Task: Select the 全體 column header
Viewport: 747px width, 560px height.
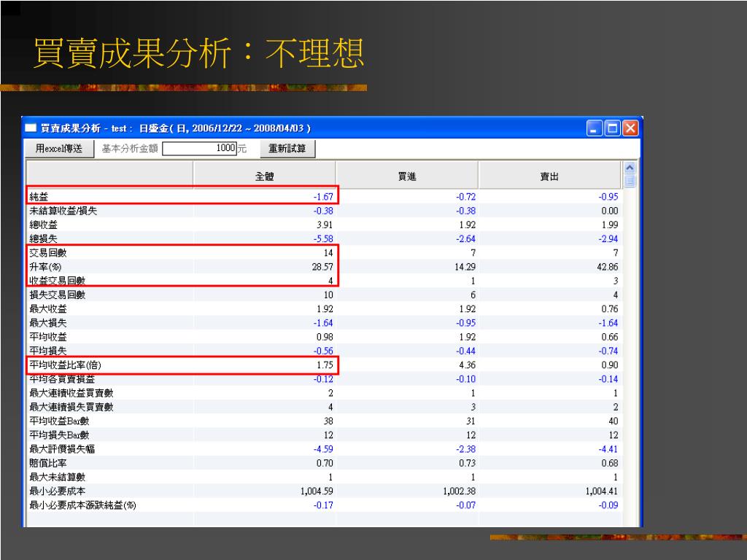Action: click(x=264, y=176)
